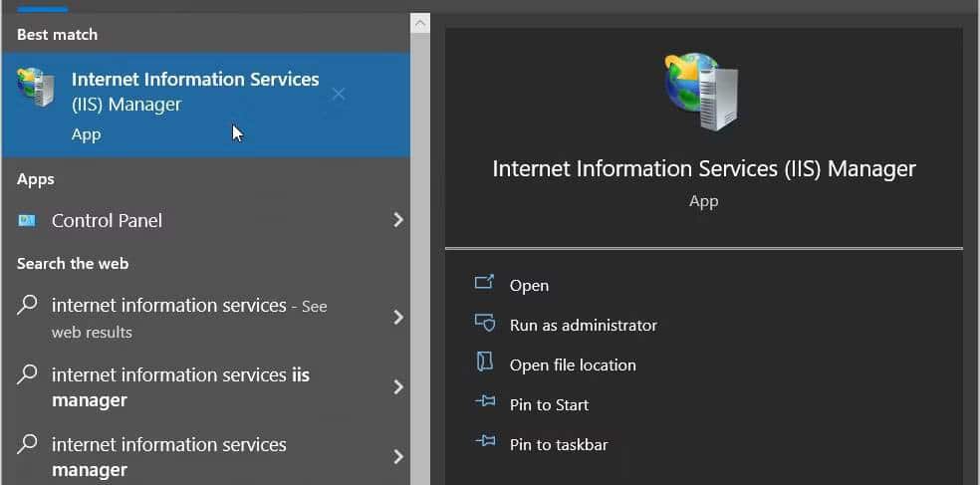
Task: Choose Run as administrator
Action: (584, 325)
